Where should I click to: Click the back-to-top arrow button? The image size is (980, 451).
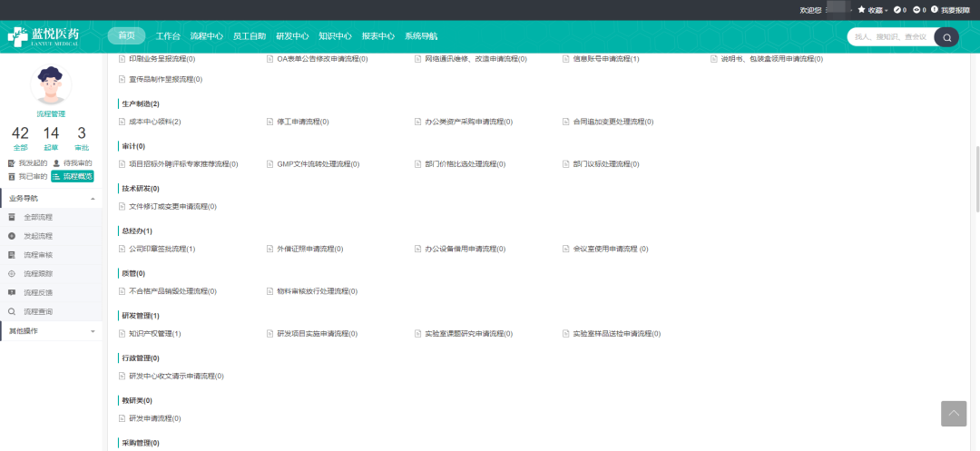point(954,414)
